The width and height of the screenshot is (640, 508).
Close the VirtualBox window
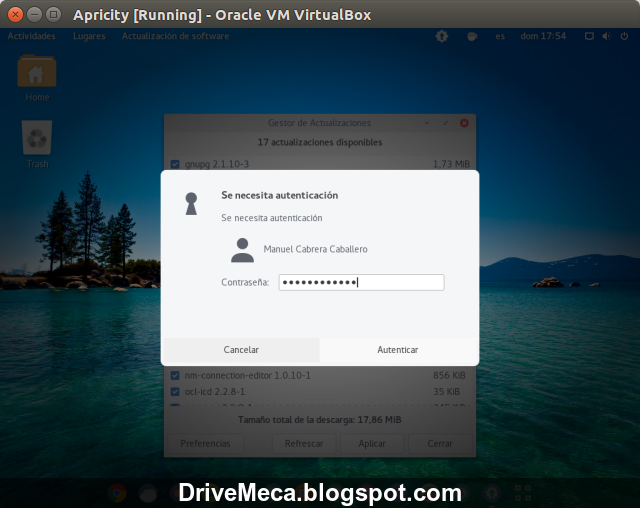coord(16,15)
